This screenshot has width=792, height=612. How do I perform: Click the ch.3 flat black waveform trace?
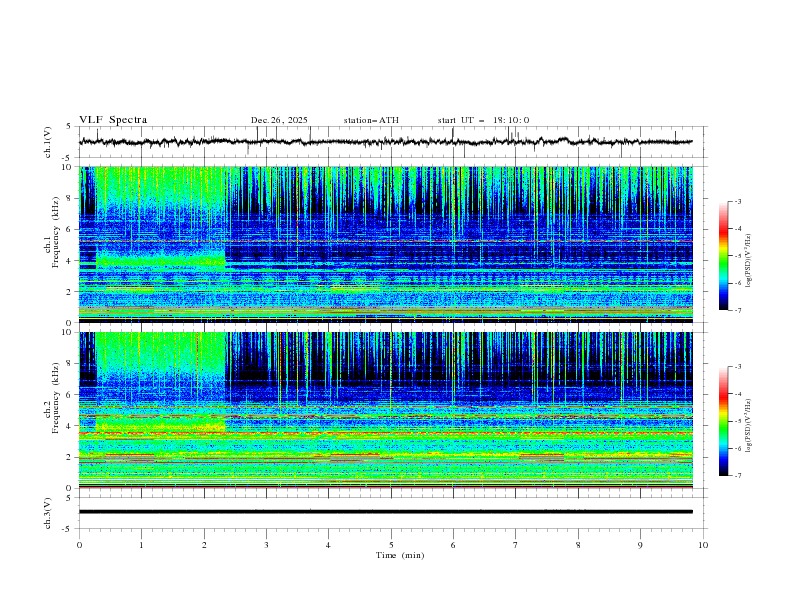pyautogui.click(x=385, y=512)
